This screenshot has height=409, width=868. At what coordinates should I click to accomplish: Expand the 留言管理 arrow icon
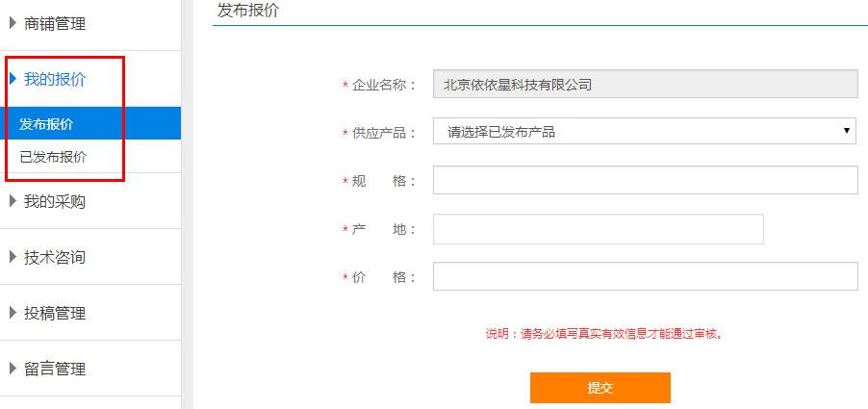(13, 369)
